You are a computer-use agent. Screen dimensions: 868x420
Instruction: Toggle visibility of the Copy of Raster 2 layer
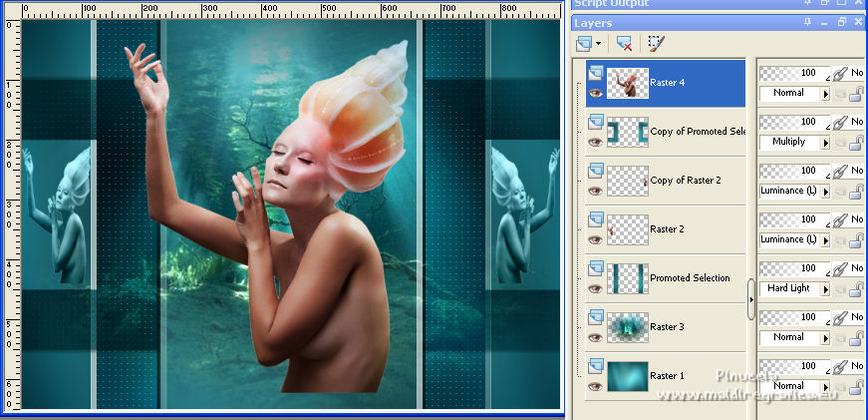coord(596,191)
